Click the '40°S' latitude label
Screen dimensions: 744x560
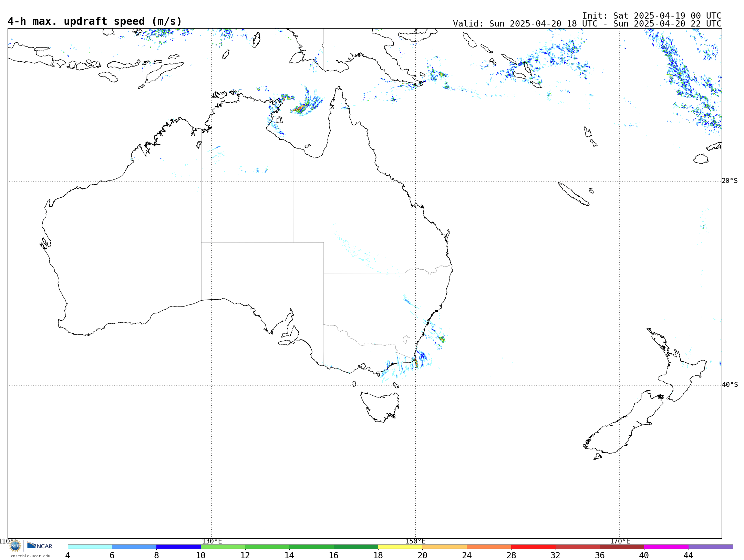[730, 385]
